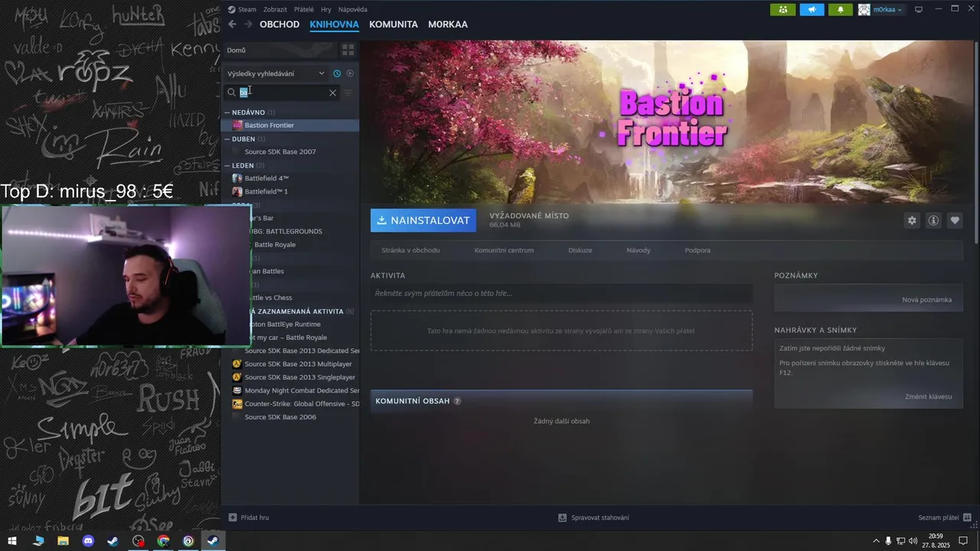Screen dimensions: 980x551
Task: Go to the KNIHOVNA section
Action: [335, 24]
